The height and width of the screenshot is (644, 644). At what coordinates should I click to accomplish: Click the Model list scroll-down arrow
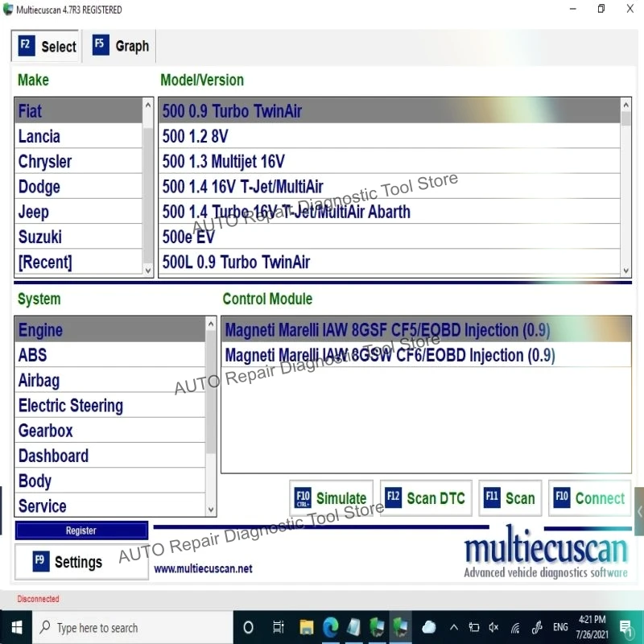point(625,270)
